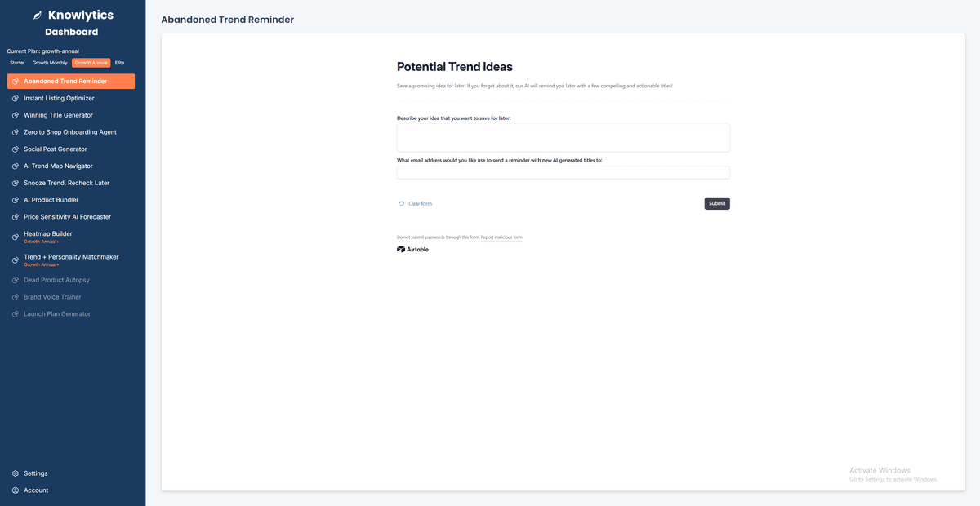Select the Starter plan option

coord(16,62)
